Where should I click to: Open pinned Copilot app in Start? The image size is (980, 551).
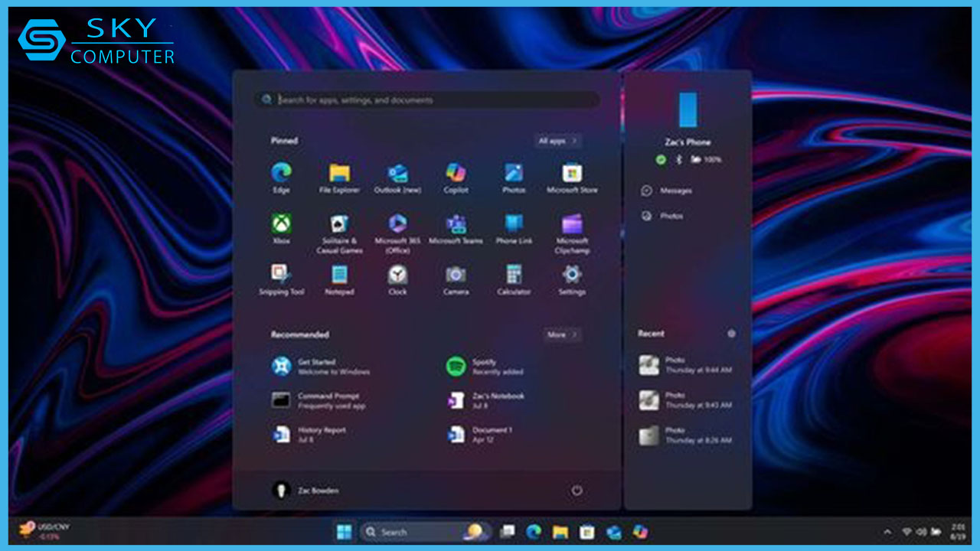click(x=456, y=178)
